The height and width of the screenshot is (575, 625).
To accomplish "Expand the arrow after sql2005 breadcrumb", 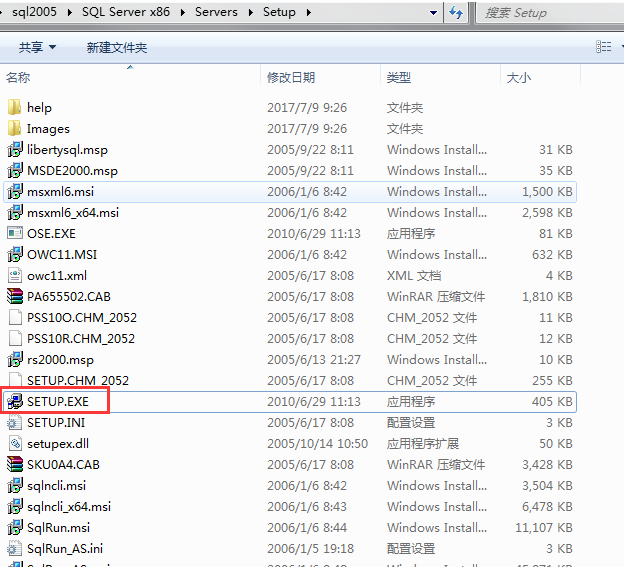I will (x=70, y=12).
